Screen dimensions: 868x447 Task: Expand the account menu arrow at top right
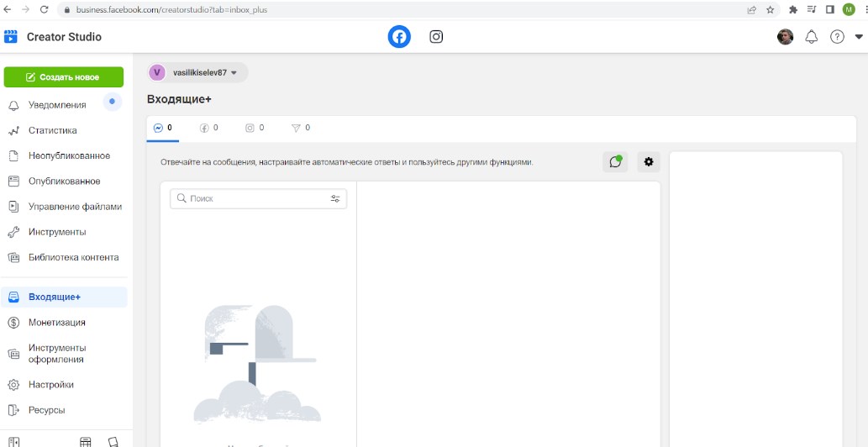pyautogui.click(x=859, y=37)
